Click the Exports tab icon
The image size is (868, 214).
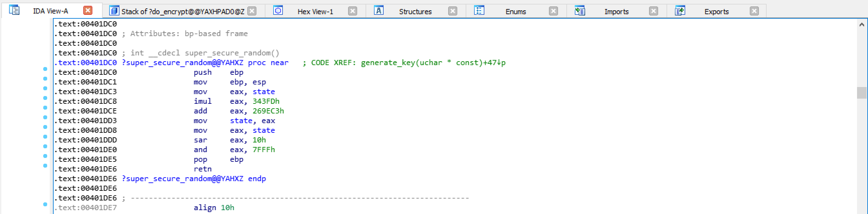tap(680, 11)
